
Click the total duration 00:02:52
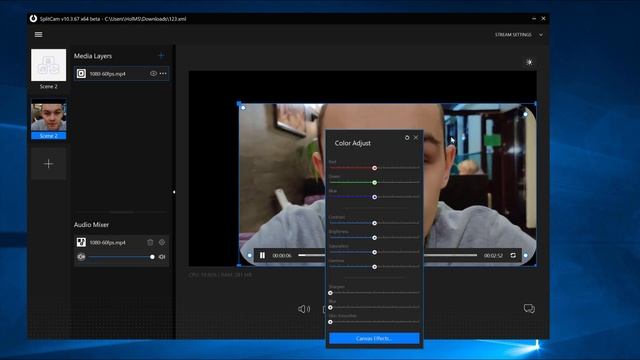(x=493, y=256)
